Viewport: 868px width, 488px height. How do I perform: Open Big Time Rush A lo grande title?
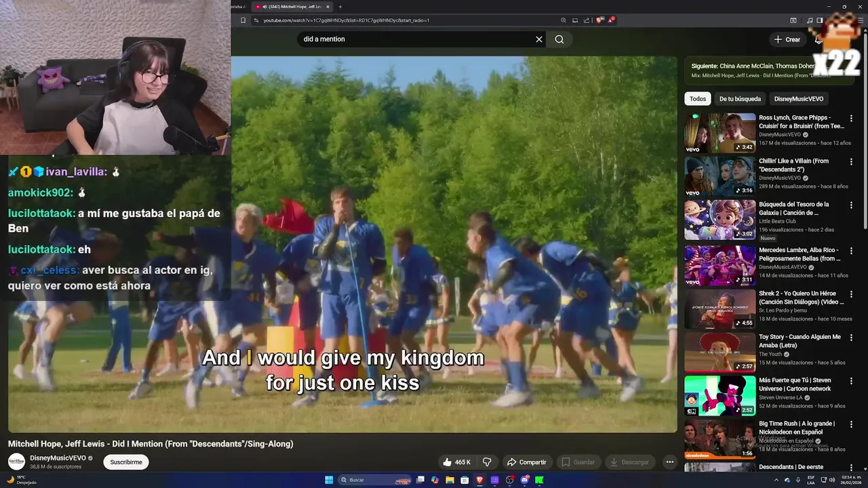[797, 428]
